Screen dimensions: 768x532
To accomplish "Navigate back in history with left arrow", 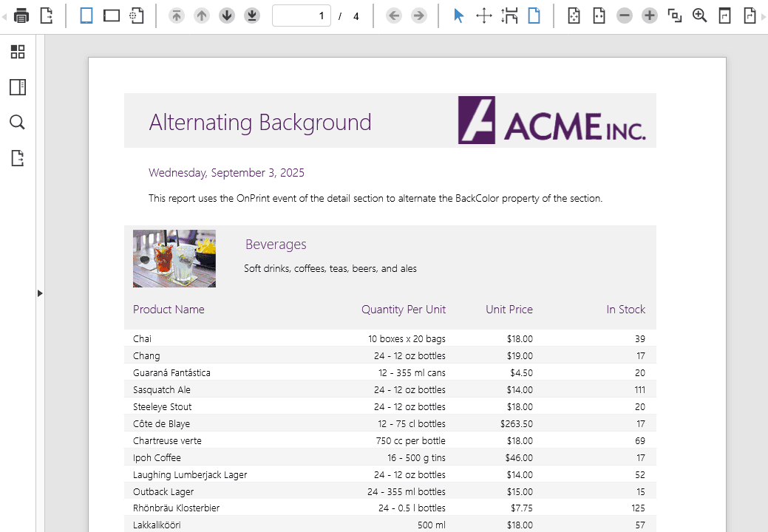I will [394, 16].
